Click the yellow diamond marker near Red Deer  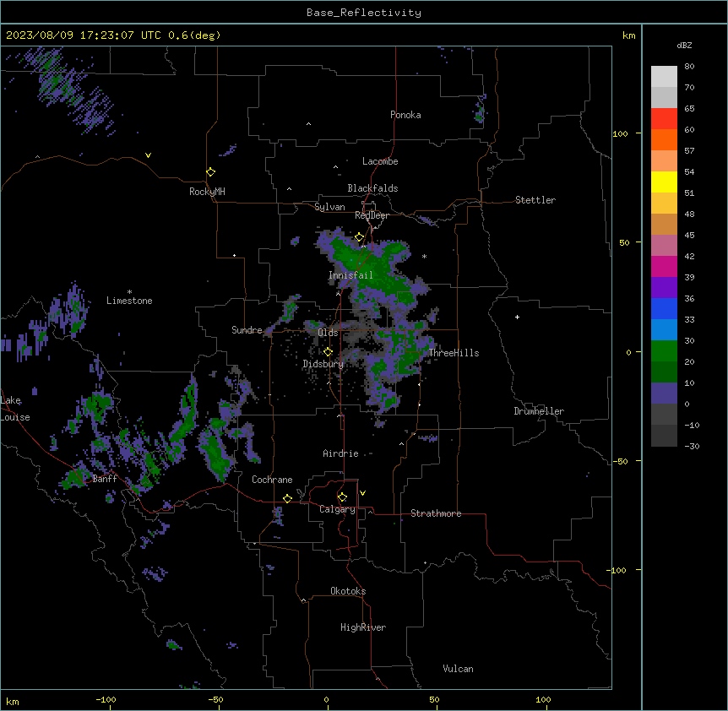click(360, 237)
